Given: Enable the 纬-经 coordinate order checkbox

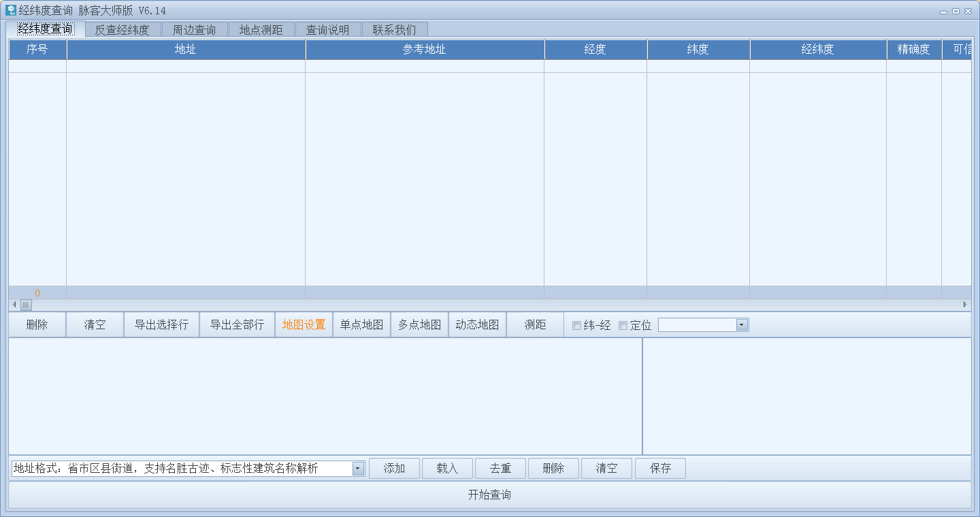Looking at the screenshot, I should [x=576, y=325].
